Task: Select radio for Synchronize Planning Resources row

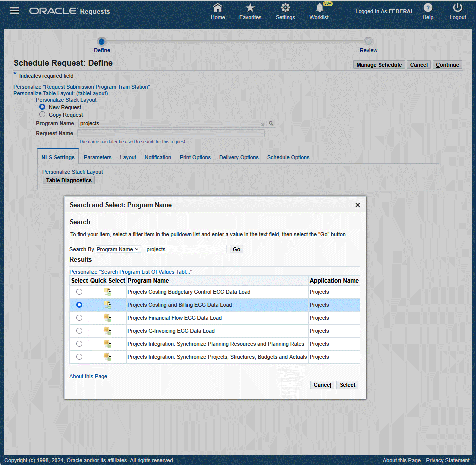Action: coord(79,344)
